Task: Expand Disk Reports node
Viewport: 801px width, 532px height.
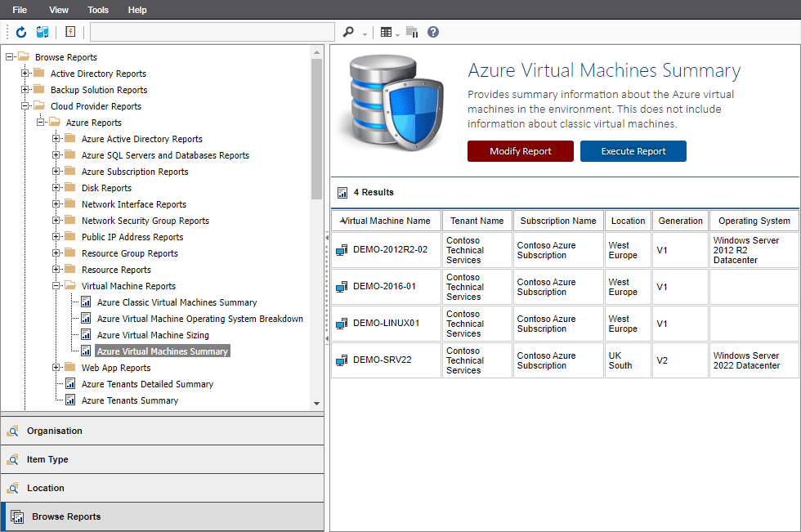Action: tap(56, 188)
